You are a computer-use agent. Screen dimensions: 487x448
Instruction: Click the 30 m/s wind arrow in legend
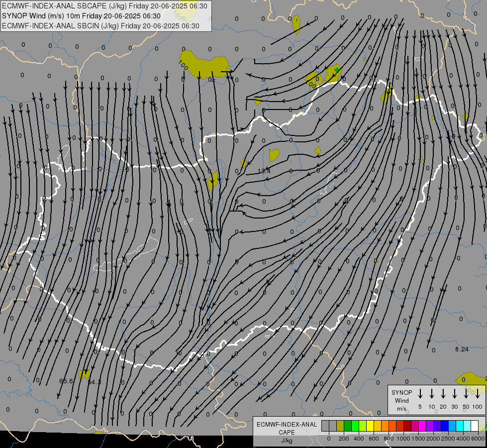tap(454, 394)
